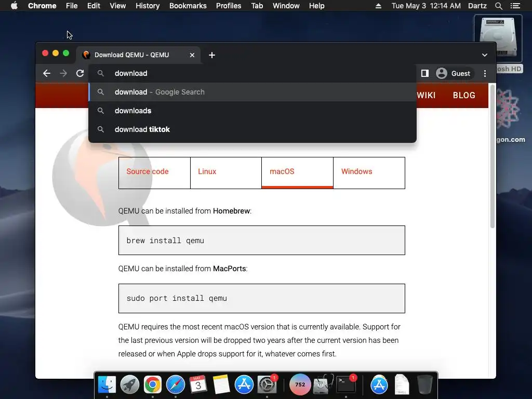
Task: Open the Source code tab
Action: (x=154, y=172)
